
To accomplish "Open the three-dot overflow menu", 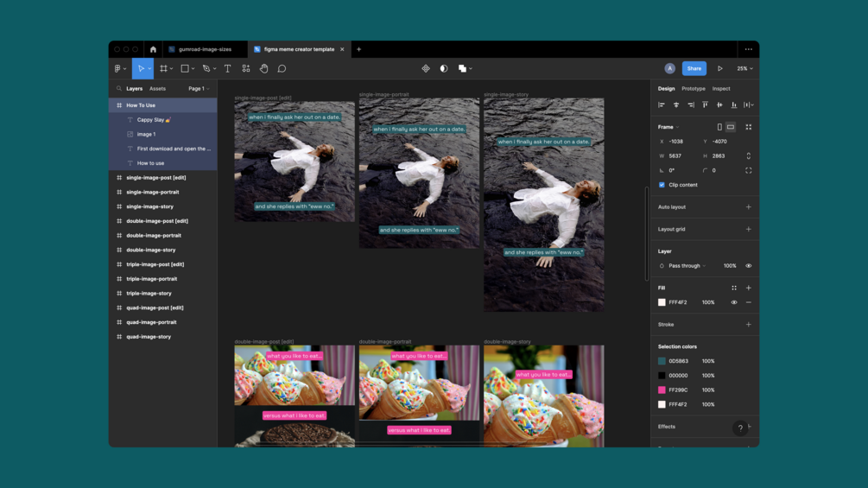I will click(x=749, y=49).
